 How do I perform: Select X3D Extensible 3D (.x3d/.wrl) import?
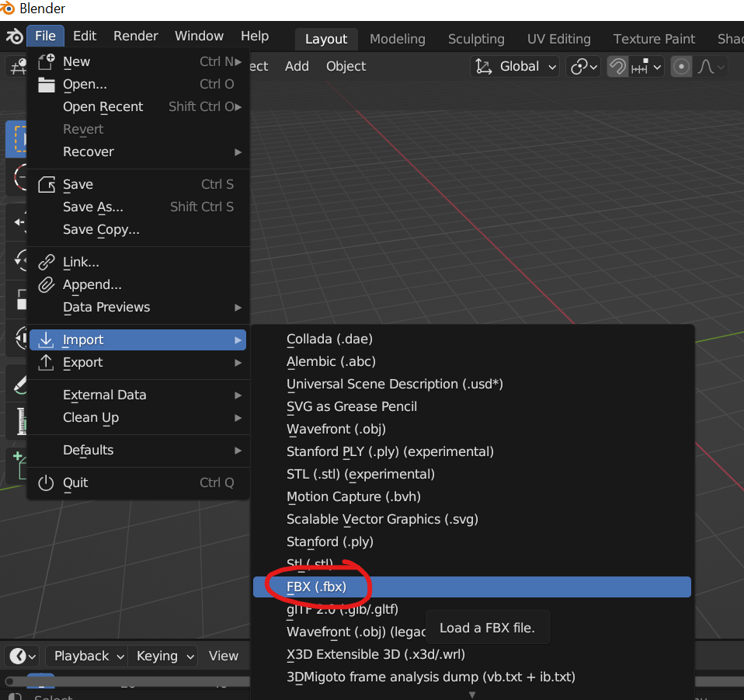pos(472,654)
